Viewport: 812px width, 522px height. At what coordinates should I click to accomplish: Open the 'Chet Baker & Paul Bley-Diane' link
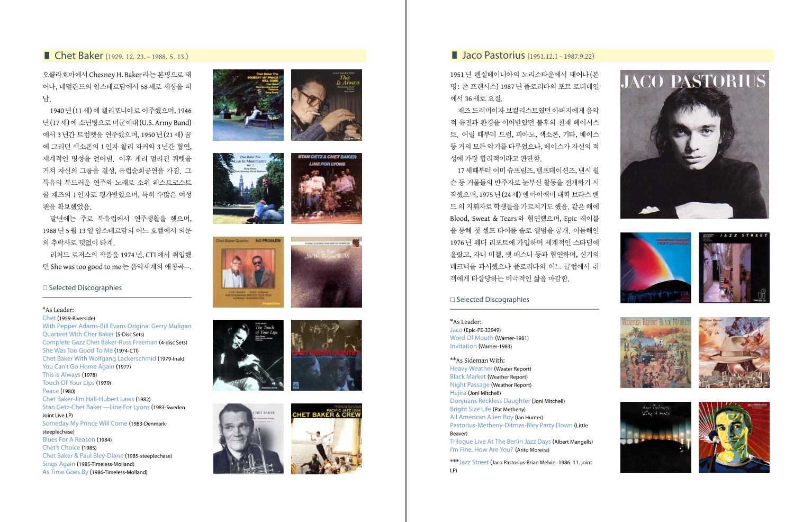[x=83, y=456]
